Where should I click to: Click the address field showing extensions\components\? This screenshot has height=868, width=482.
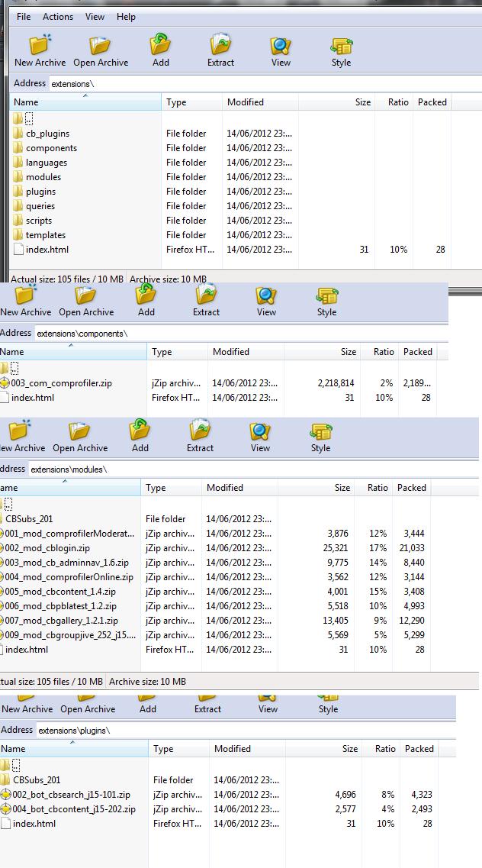[242, 334]
